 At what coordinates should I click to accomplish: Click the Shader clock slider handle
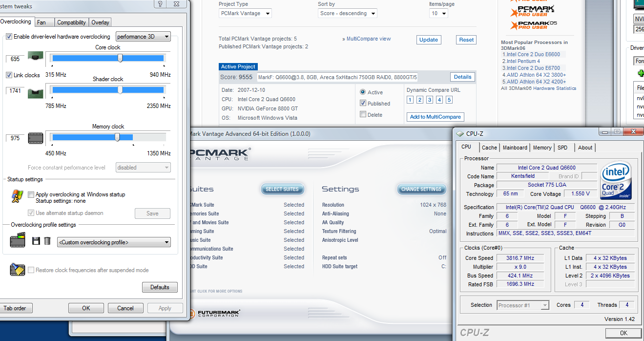coord(120,90)
